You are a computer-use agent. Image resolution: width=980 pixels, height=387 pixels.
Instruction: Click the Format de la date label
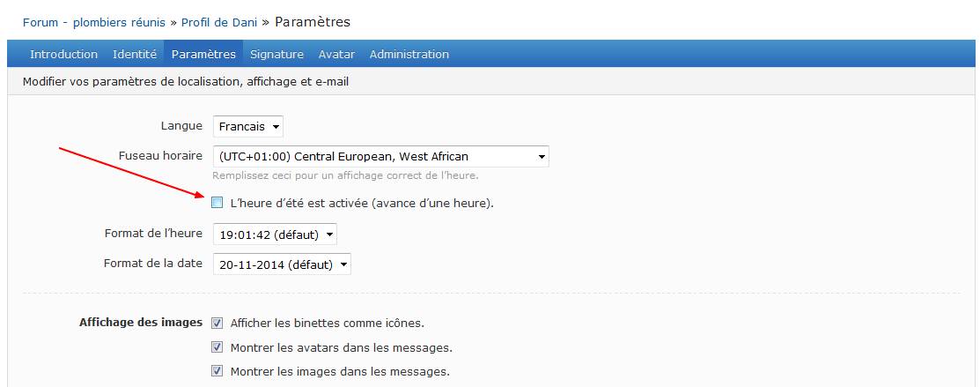(153, 264)
